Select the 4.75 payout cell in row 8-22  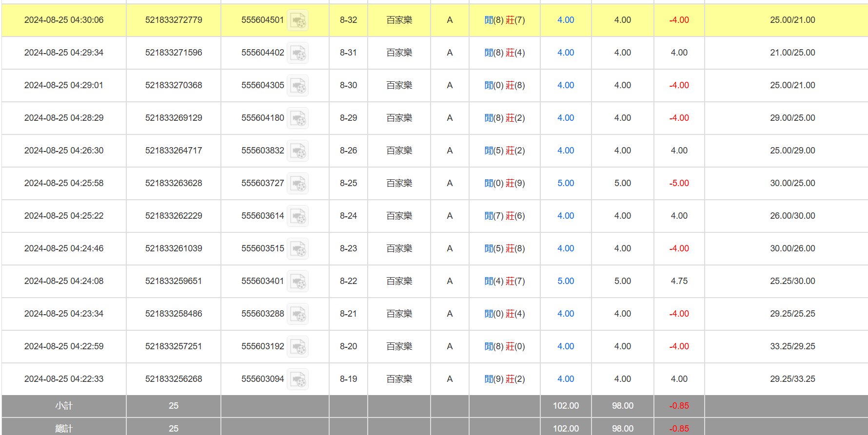[x=679, y=281]
